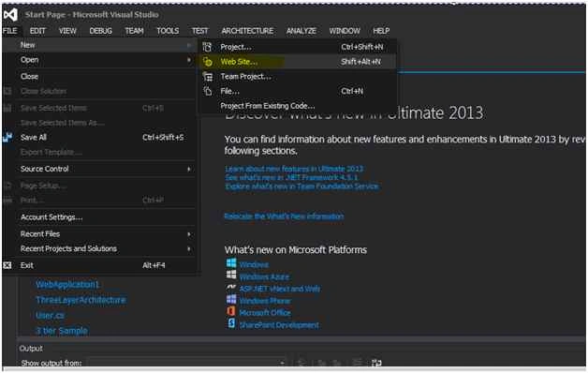Click the word wrap icon in Output toolbar
This screenshot has height=373, width=588.
376,363
